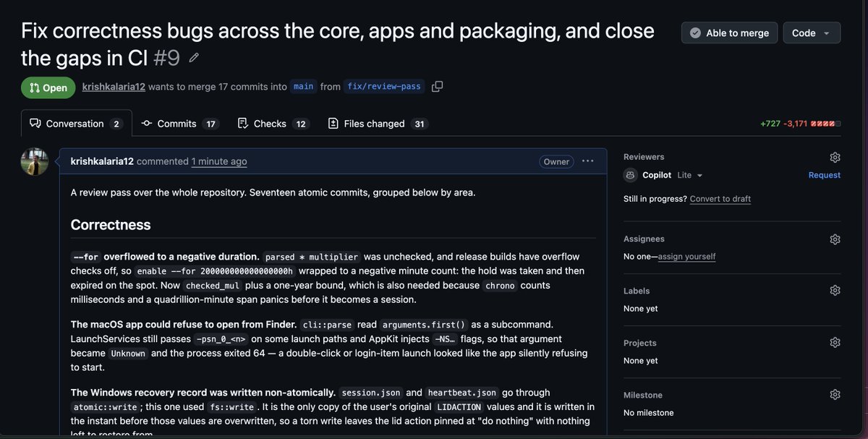
Task: Open the comment options ellipsis menu
Action: [587, 161]
